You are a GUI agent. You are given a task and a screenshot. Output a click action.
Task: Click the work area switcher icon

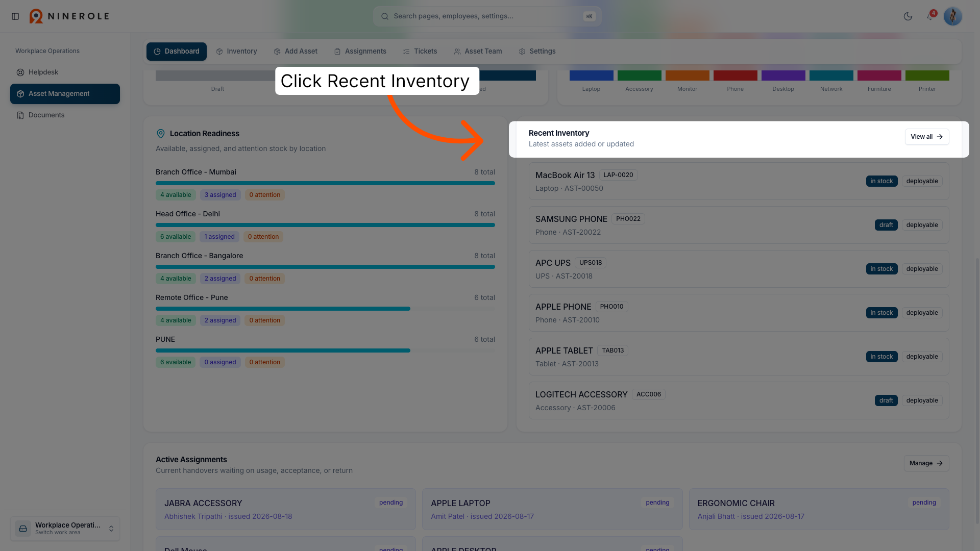[23, 529]
